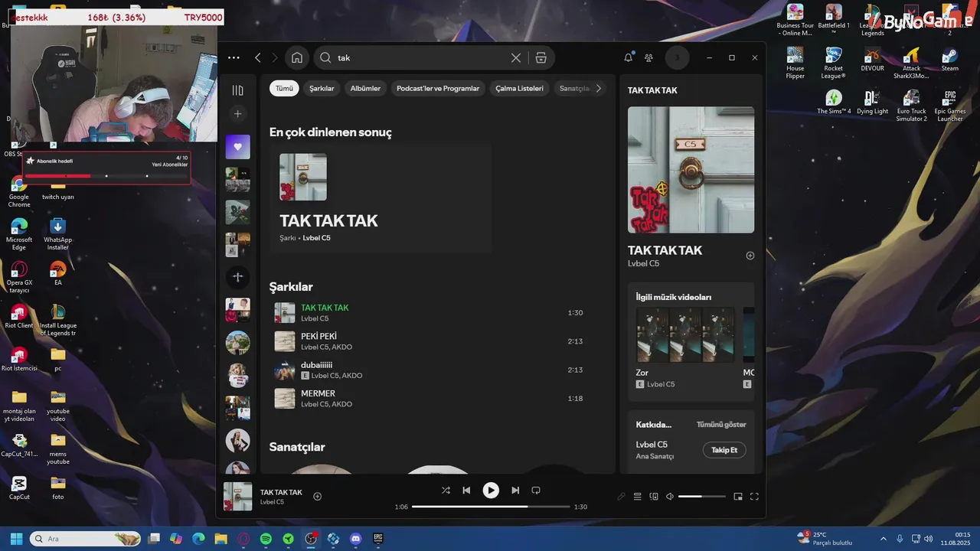The image size is (980, 551).
Task: Select the Rocket League desktop icon
Action: click(x=833, y=63)
